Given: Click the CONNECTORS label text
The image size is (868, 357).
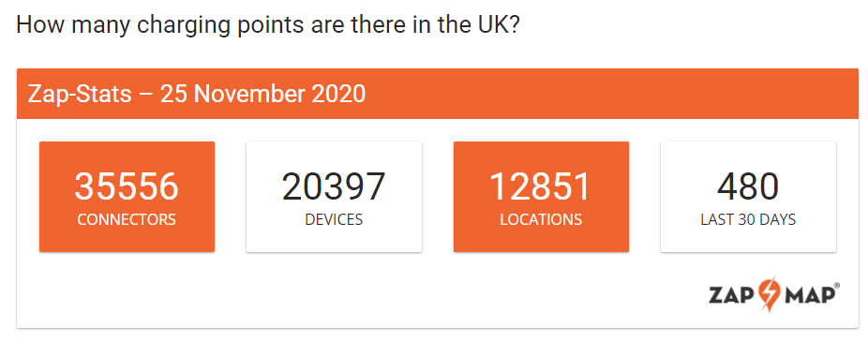Looking at the screenshot, I should click(127, 220).
